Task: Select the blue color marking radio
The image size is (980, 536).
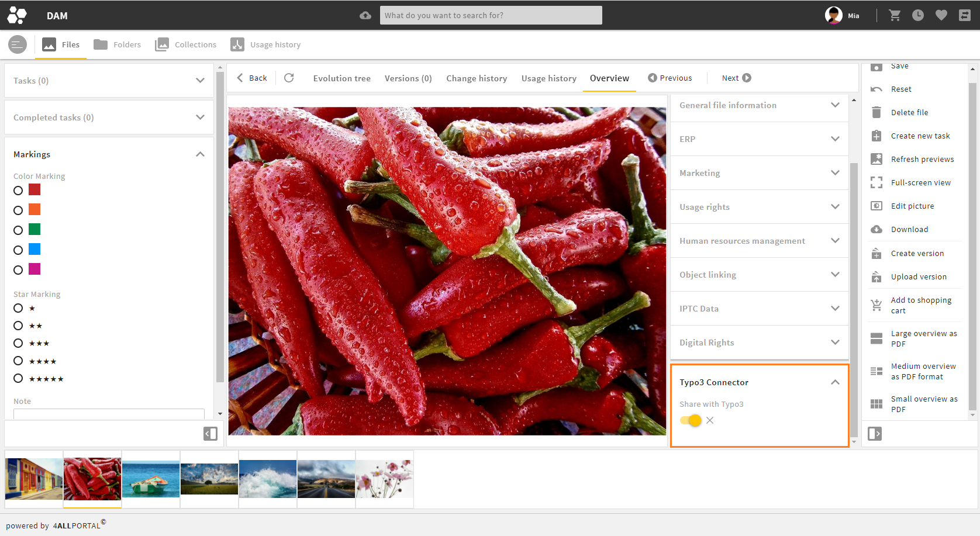Action: (x=18, y=250)
